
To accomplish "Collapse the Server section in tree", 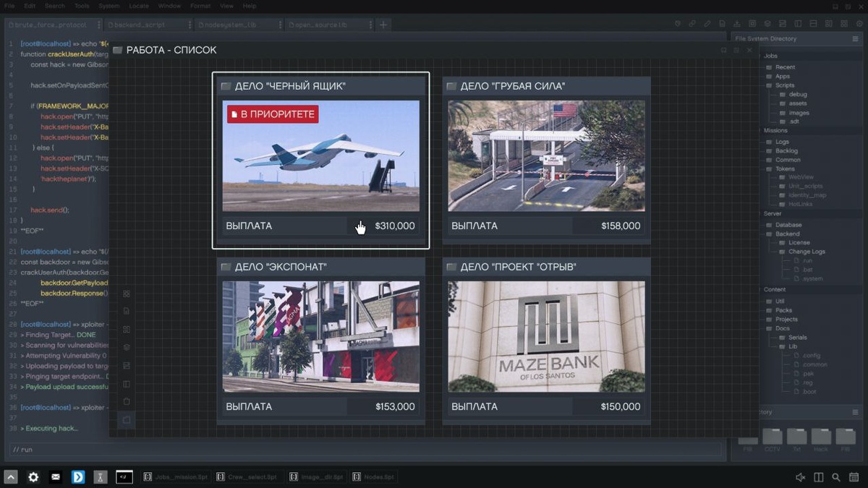I will [772, 214].
